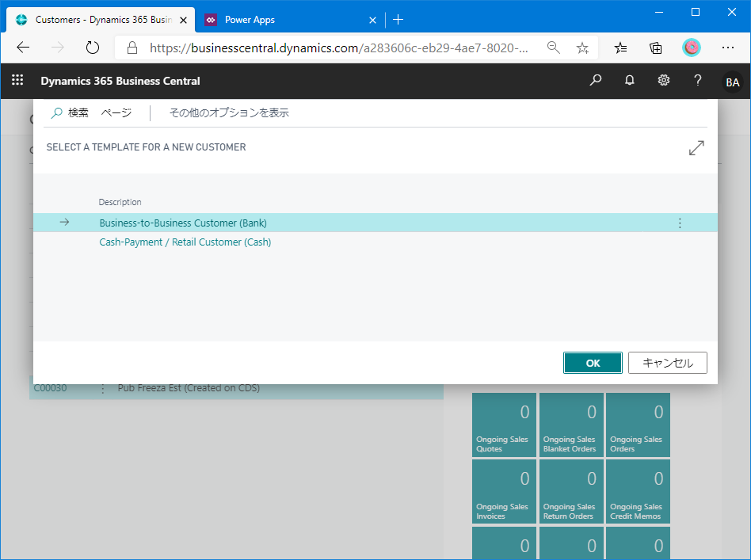
Task: Add this page to favorites star
Action: (x=582, y=48)
